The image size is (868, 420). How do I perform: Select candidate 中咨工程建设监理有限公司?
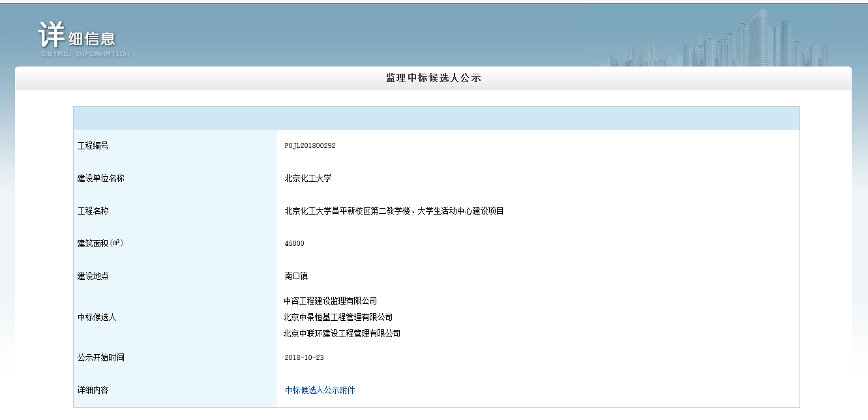(330, 301)
